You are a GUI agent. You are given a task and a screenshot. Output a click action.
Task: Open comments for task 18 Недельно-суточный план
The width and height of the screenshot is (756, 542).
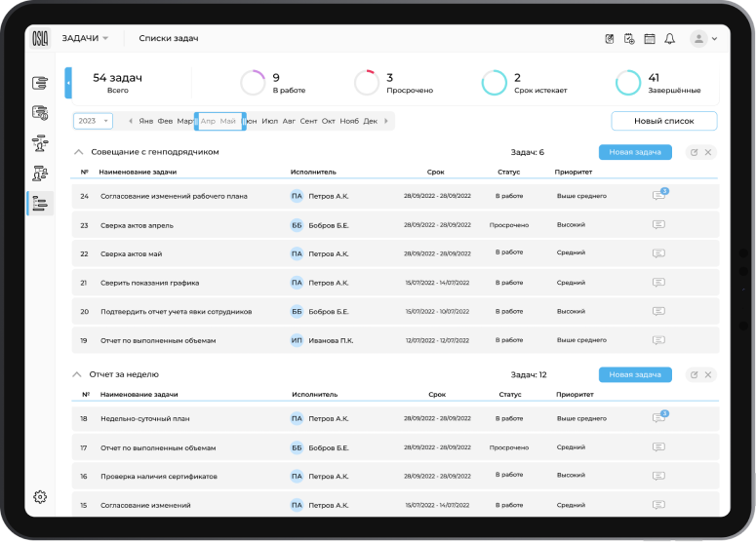click(658, 418)
